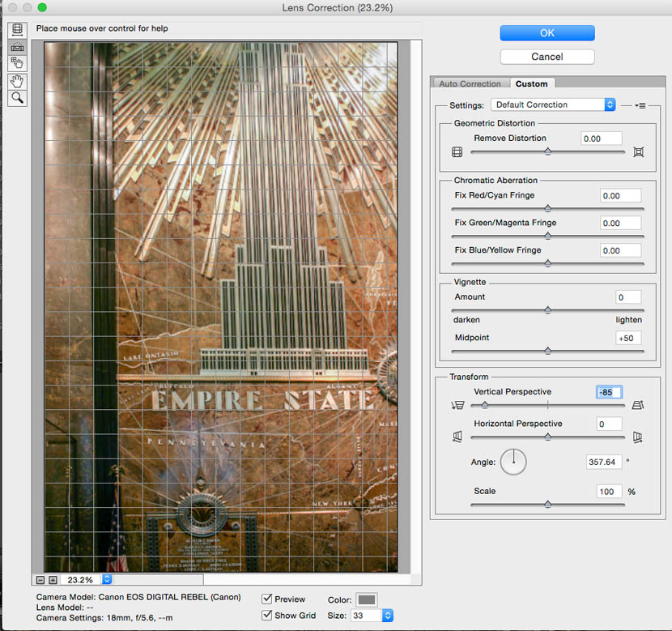This screenshot has height=631, width=672.
Task: Select the Zoom tool
Action: click(17, 98)
